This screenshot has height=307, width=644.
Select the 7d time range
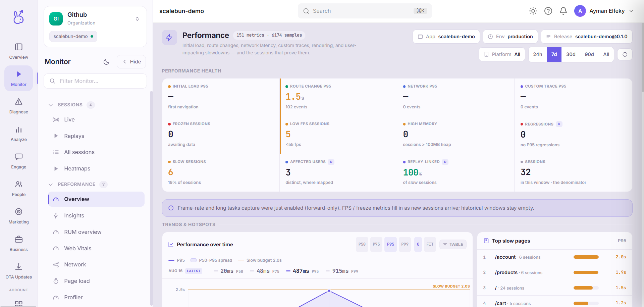tap(554, 54)
